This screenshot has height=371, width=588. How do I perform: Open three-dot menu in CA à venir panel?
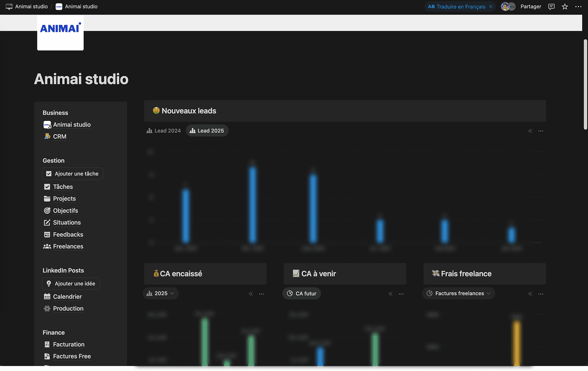point(401,294)
